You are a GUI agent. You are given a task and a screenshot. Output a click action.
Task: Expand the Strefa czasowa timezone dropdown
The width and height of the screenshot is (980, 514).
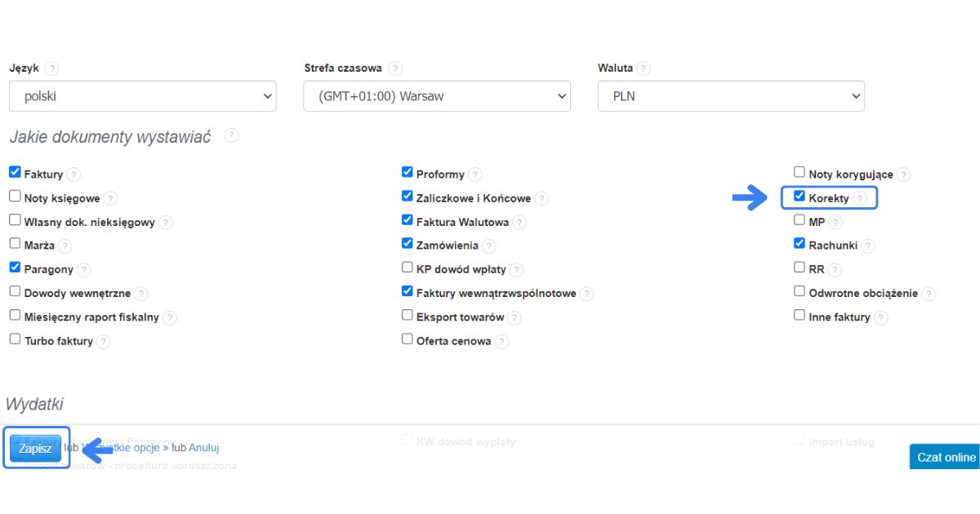point(437,96)
